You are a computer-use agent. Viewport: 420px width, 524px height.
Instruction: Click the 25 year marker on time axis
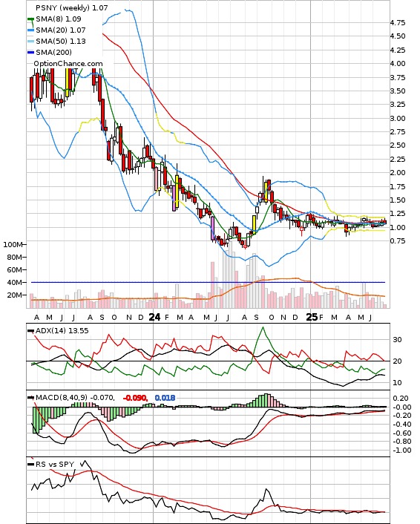[x=312, y=317]
